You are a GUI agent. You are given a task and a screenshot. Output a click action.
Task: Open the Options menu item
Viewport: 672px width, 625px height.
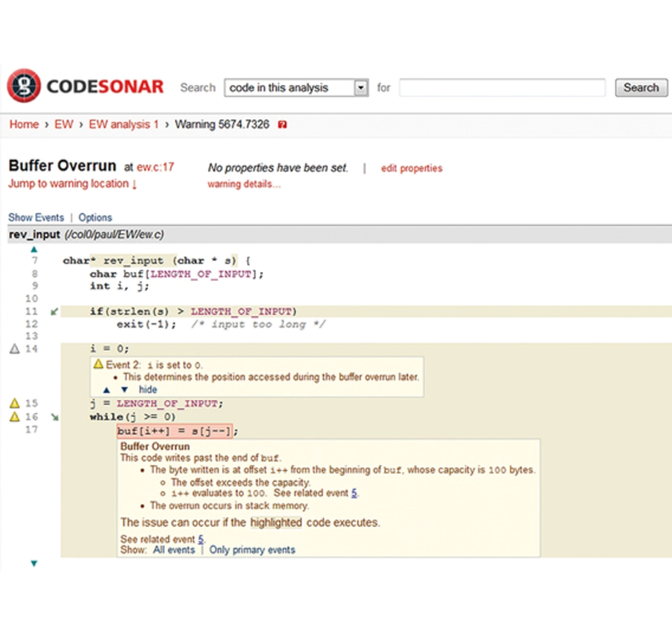(95, 217)
